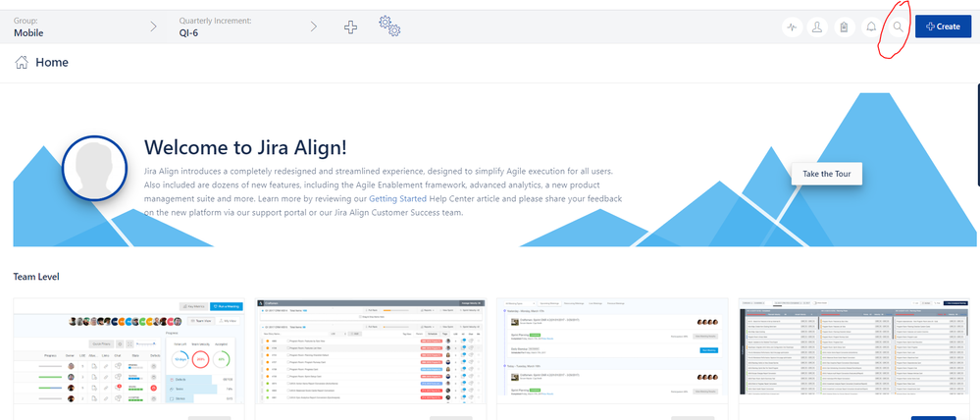Follow the Getting Started link
This screenshot has width=980, height=420.
397,198
